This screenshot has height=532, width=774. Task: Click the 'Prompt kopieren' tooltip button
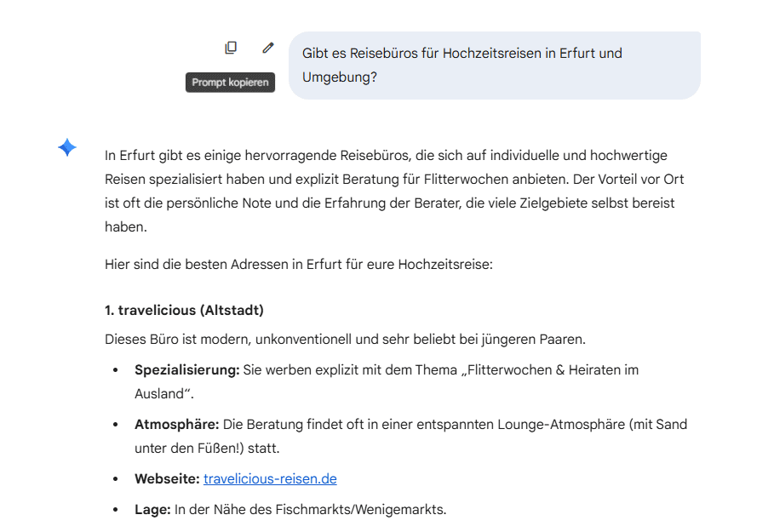pos(230,83)
